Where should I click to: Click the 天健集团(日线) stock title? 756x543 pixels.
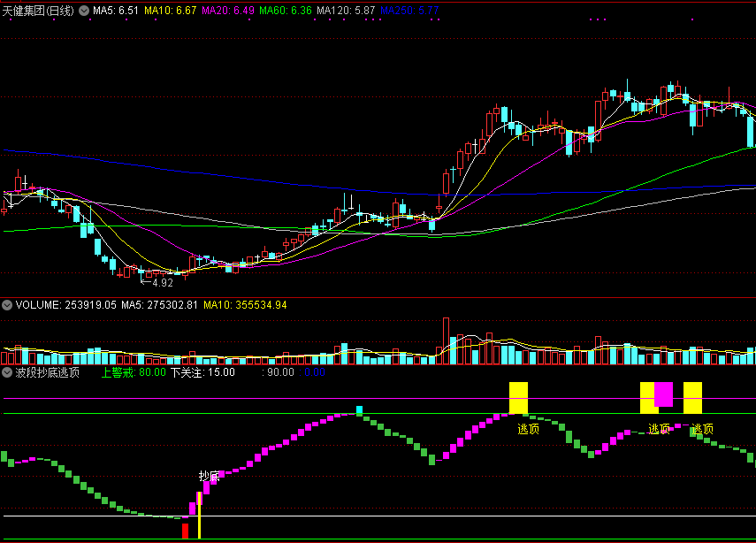tap(38, 11)
